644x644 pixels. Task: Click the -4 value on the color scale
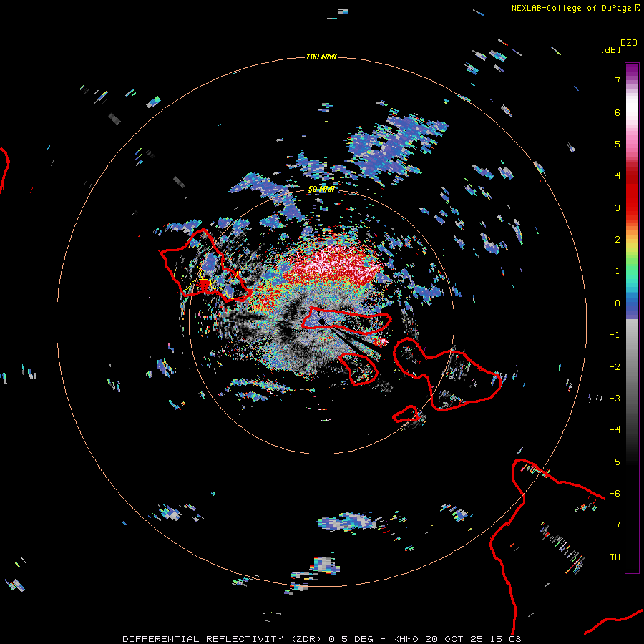point(615,430)
